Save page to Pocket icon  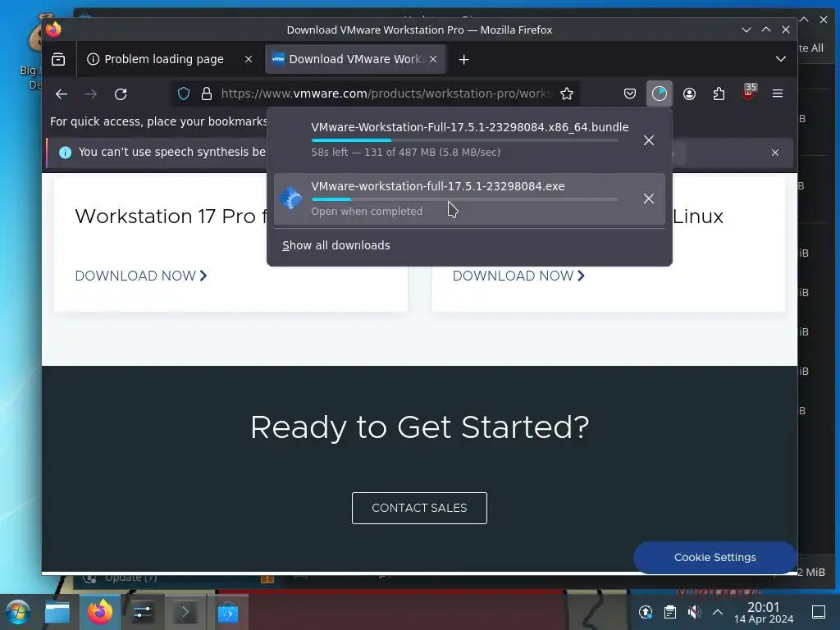(630, 94)
